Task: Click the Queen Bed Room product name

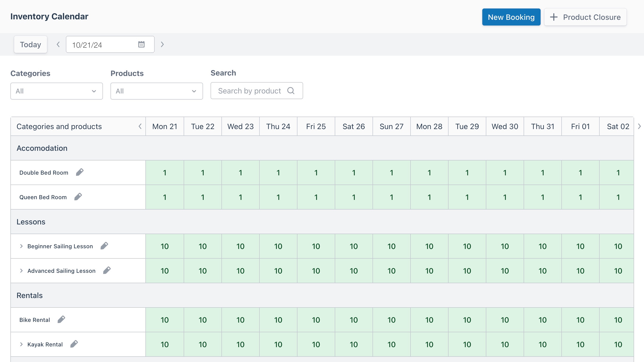Action: pyautogui.click(x=43, y=197)
